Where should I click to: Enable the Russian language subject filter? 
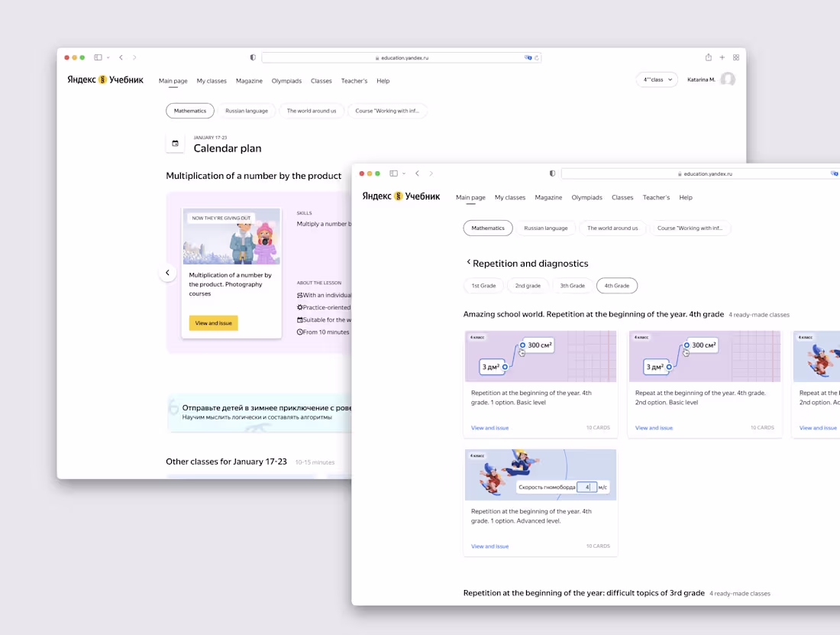[x=546, y=228]
